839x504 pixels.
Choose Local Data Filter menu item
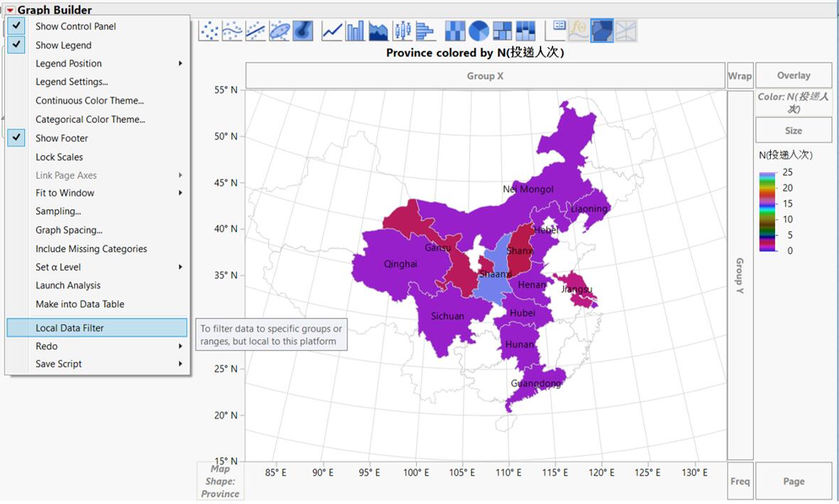[70, 328]
